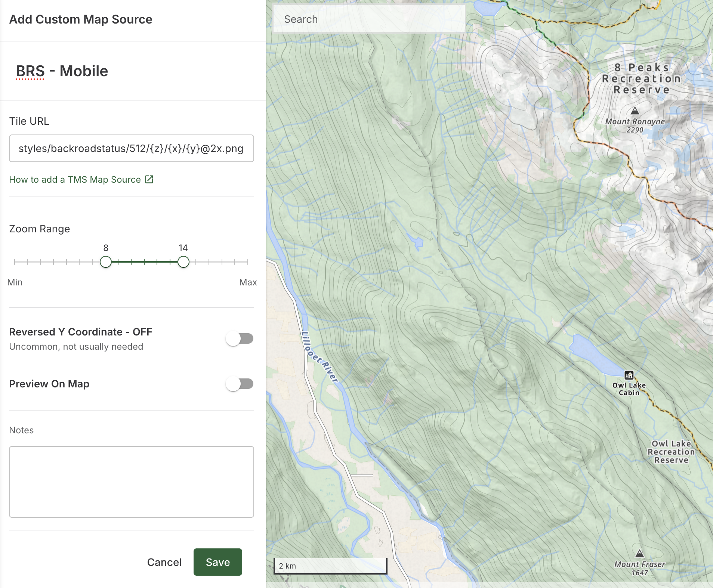
Task: Edit the BRS - Mobile source name
Action: click(62, 71)
